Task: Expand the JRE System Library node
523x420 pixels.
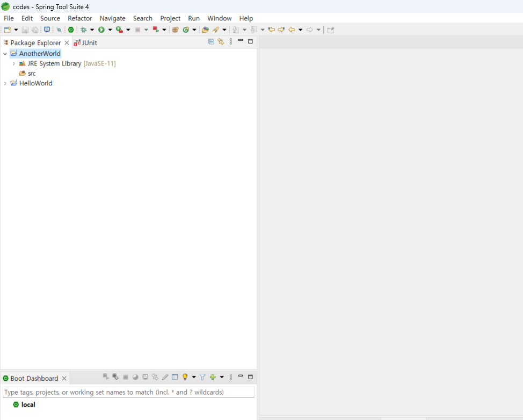Action: 13,63
